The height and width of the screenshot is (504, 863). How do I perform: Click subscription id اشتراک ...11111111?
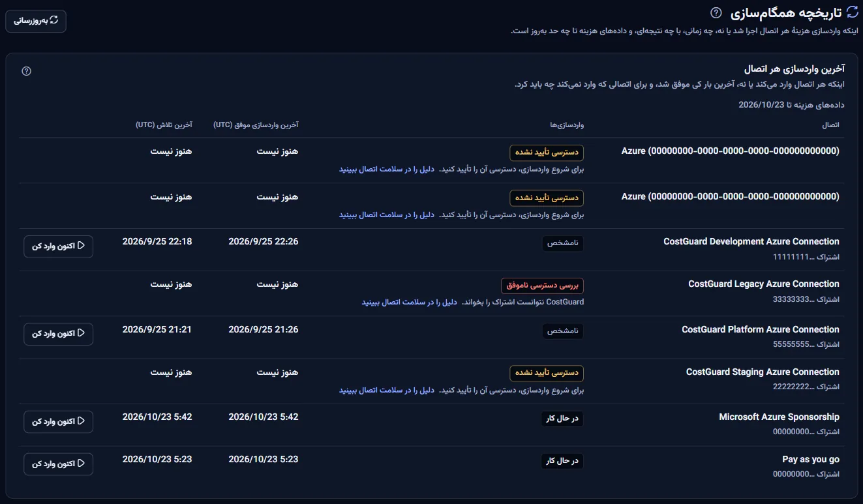[806, 257]
